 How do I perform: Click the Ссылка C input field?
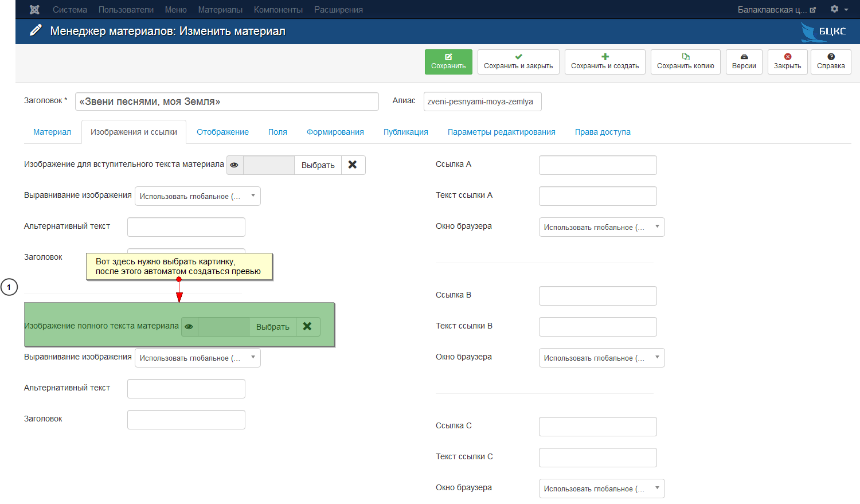coord(598,427)
